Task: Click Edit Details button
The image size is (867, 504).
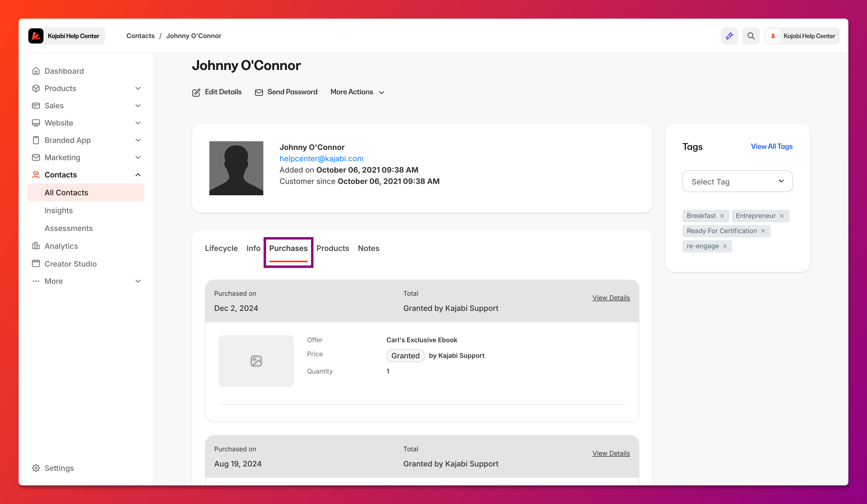Action: click(217, 92)
